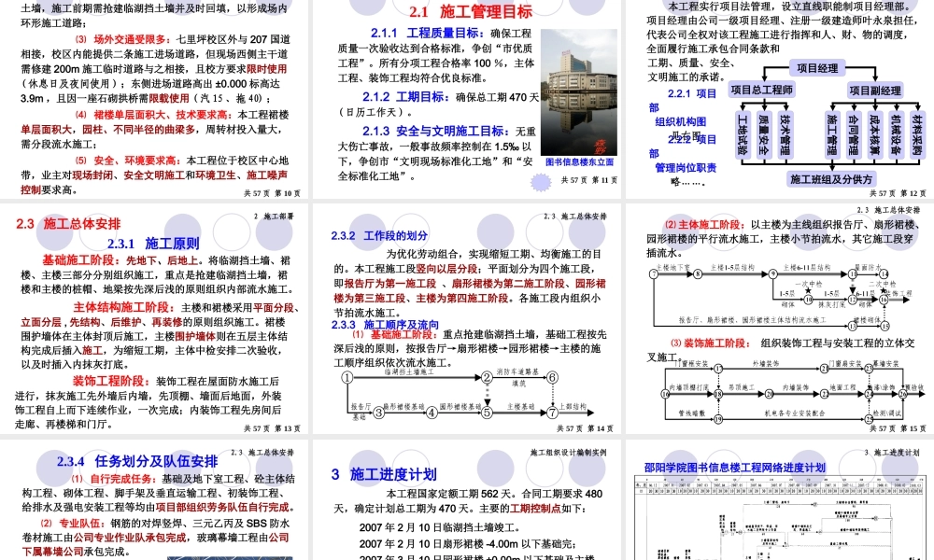
Task: Click the subheading 2.1.1 工程质量目标
Action: (x=428, y=34)
